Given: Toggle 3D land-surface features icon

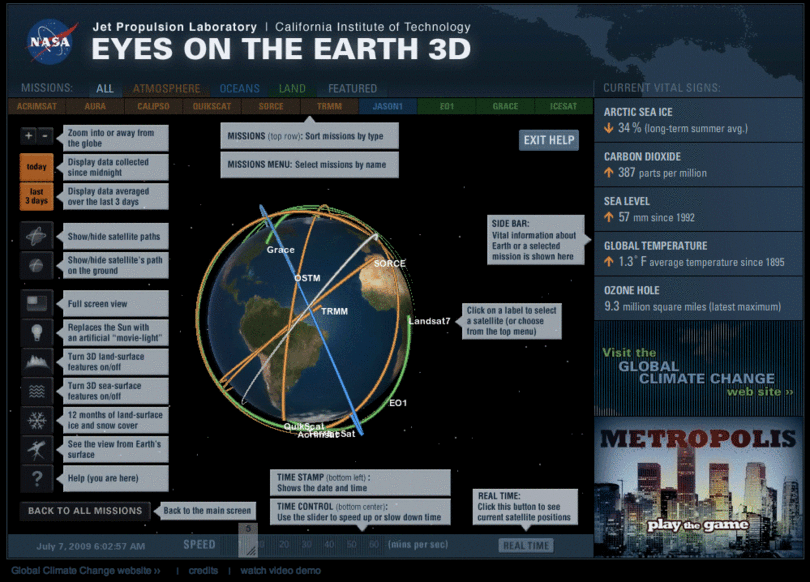Looking at the screenshot, I should pyautogui.click(x=36, y=361).
